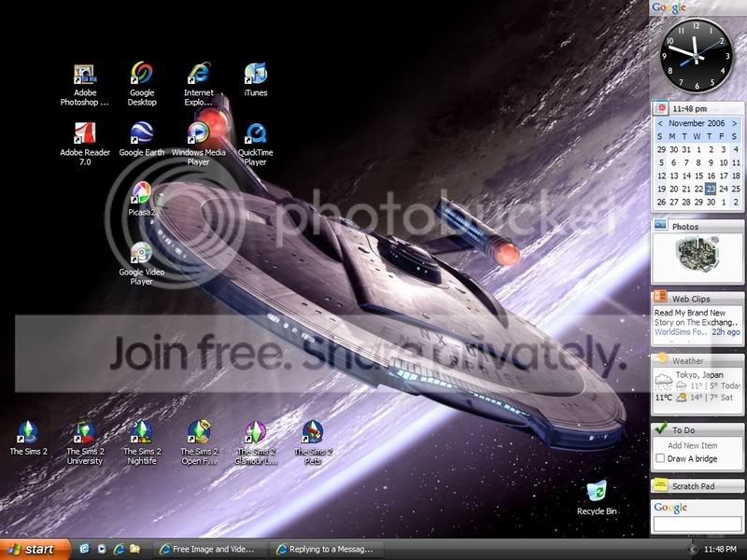Switch to Free Image and Vide... taskbar window
This screenshot has width=747, height=560.
point(208,549)
